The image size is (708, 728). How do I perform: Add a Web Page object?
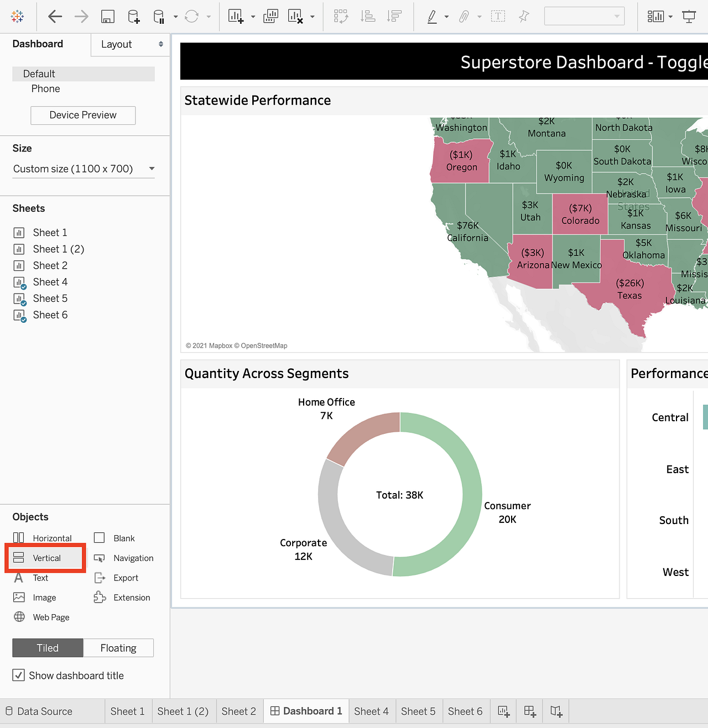point(41,617)
